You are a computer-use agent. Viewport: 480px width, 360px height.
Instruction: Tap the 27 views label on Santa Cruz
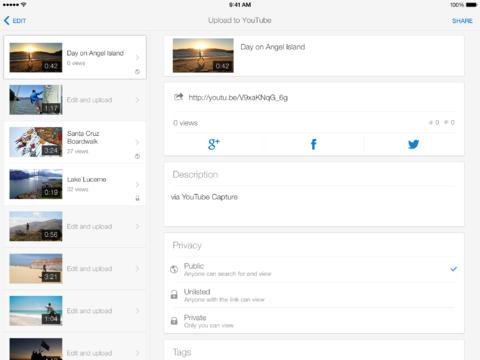[x=78, y=151]
